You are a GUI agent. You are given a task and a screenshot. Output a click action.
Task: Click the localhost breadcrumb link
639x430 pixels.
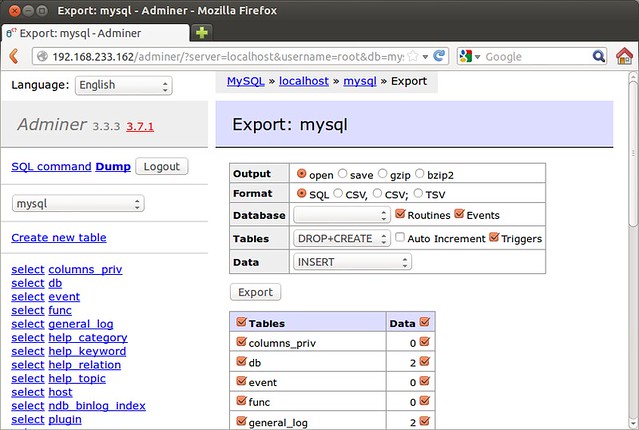click(304, 81)
